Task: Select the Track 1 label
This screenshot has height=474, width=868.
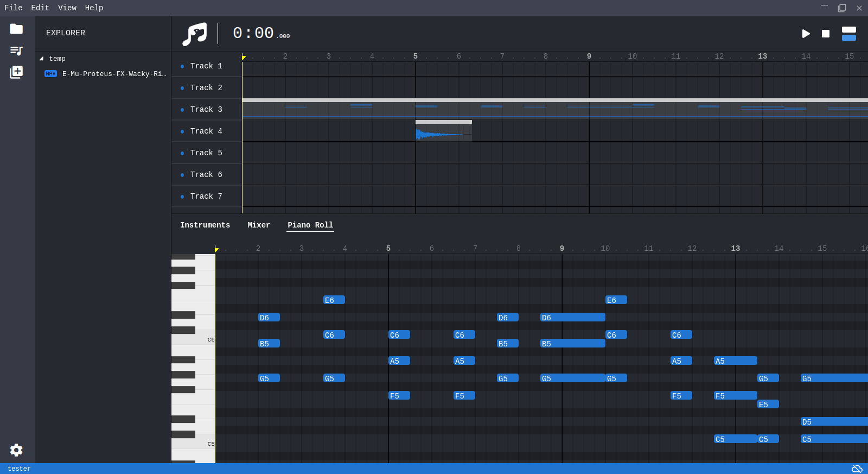Action: pyautogui.click(x=206, y=66)
